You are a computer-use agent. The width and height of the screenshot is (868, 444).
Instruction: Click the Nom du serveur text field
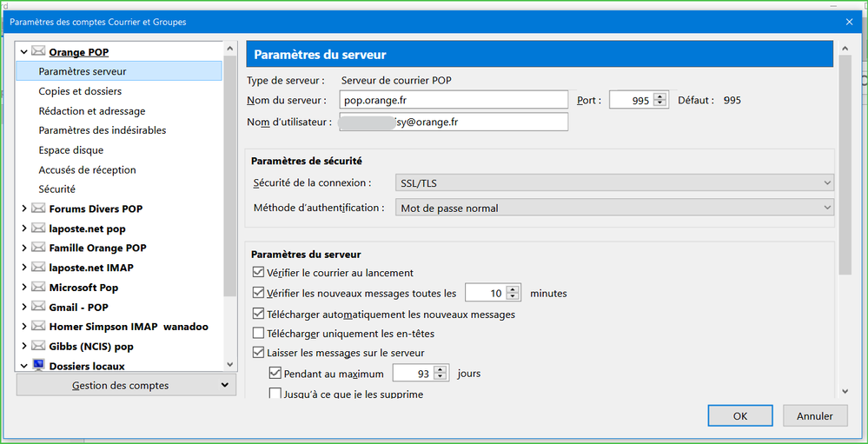click(453, 100)
